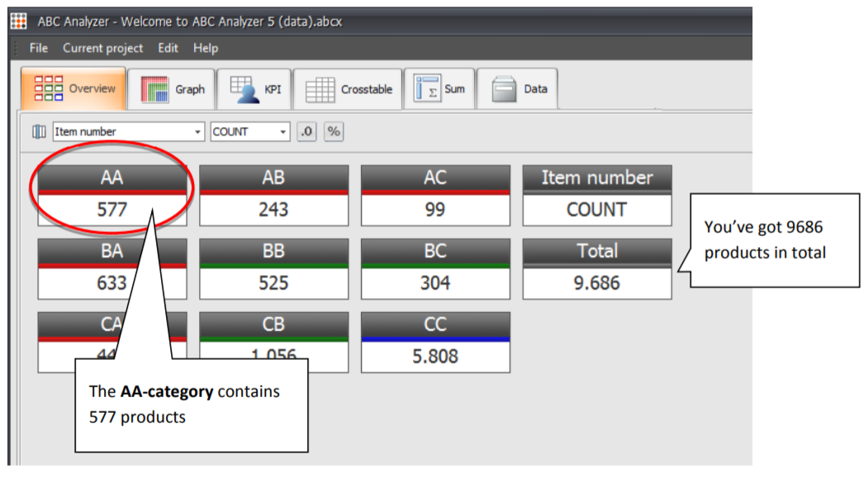
Task: Switch to the Sum tab
Action: coord(439,89)
